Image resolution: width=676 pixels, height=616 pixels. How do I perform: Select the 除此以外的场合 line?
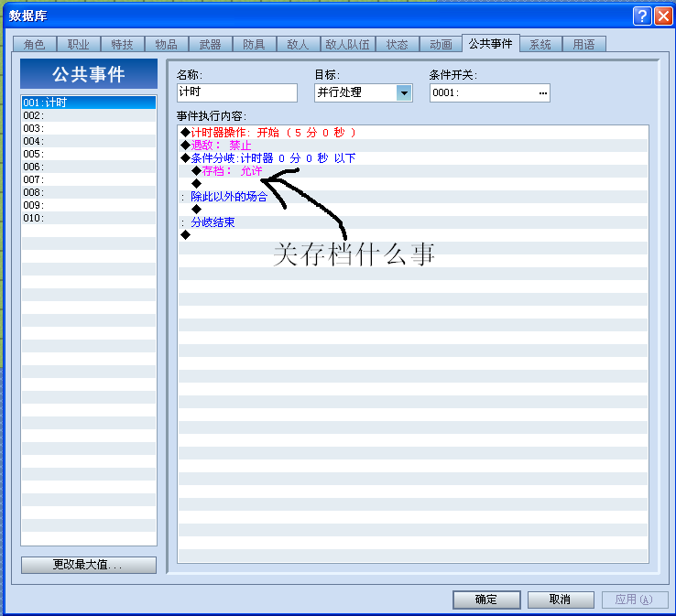click(x=413, y=197)
